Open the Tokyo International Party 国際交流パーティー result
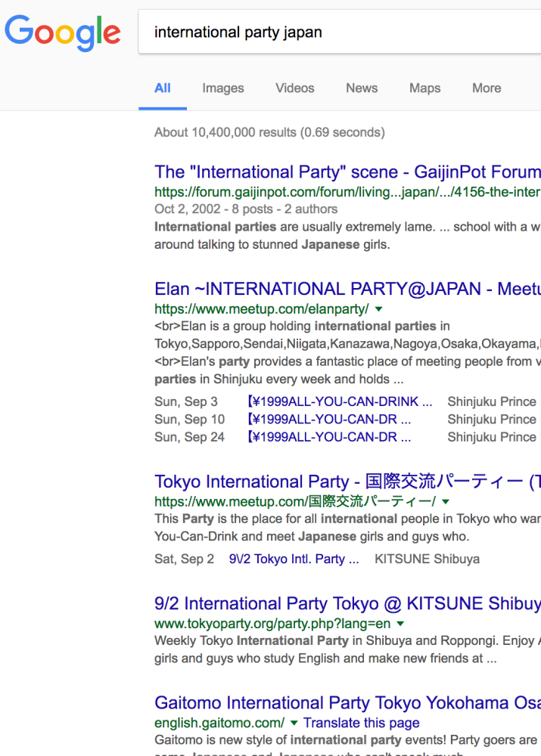 click(347, 482)
